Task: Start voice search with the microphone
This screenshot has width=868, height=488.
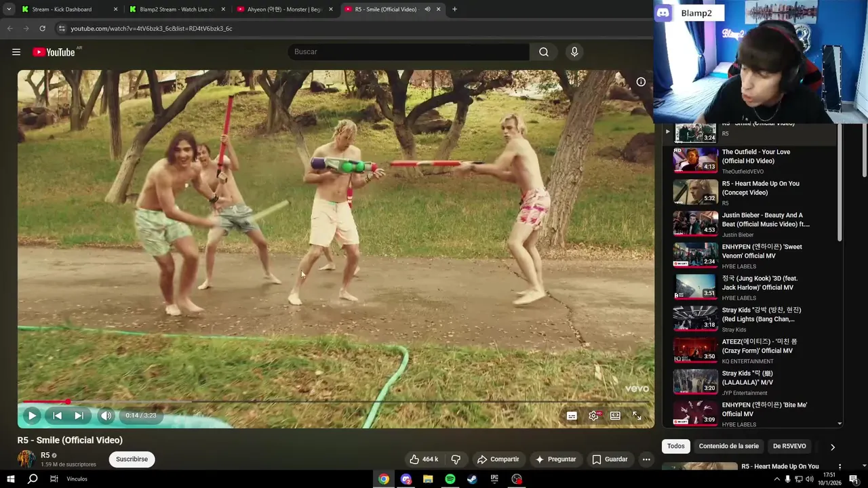Action: (574, 52)
